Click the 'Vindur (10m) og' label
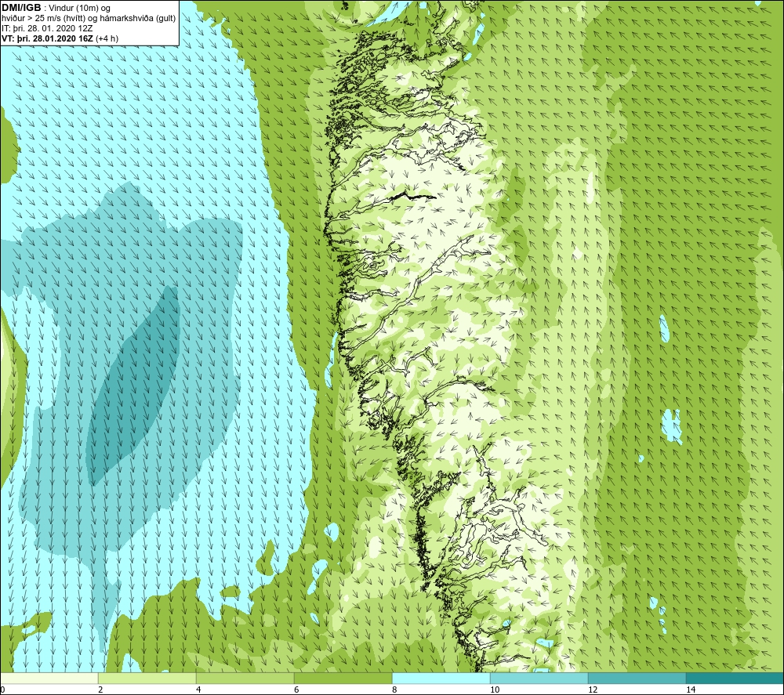784x695 pixels. point(81,9)
